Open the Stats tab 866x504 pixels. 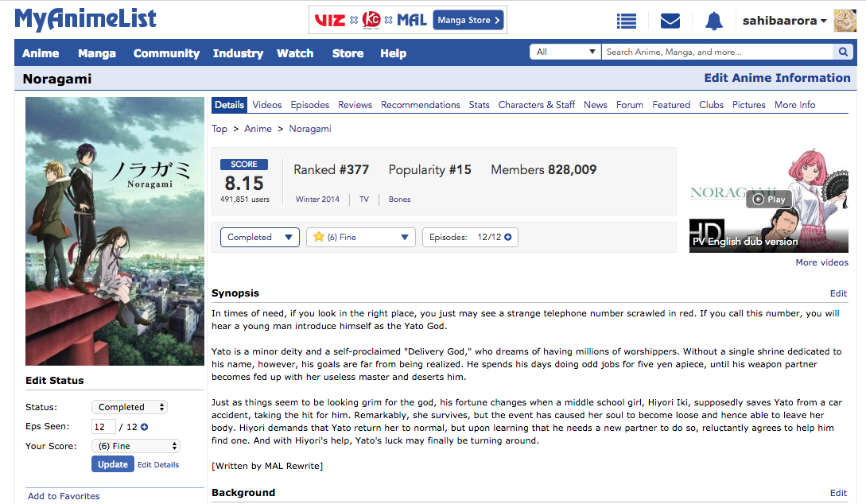[480, 105]
